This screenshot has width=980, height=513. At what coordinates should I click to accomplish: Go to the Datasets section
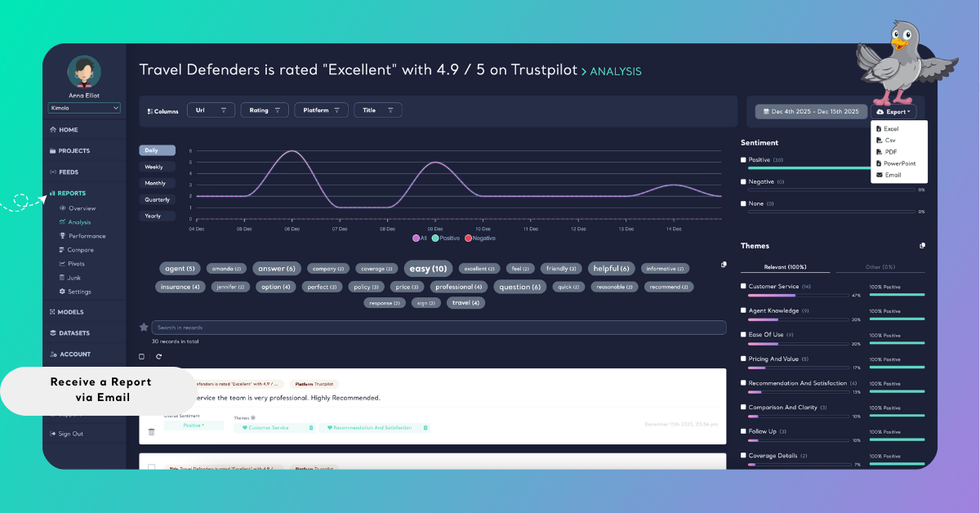[69, 333]
